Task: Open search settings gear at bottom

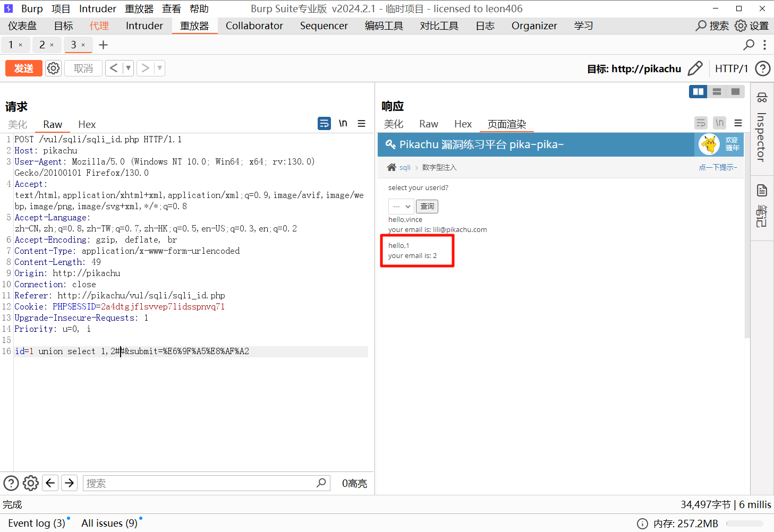Action: 31,483
